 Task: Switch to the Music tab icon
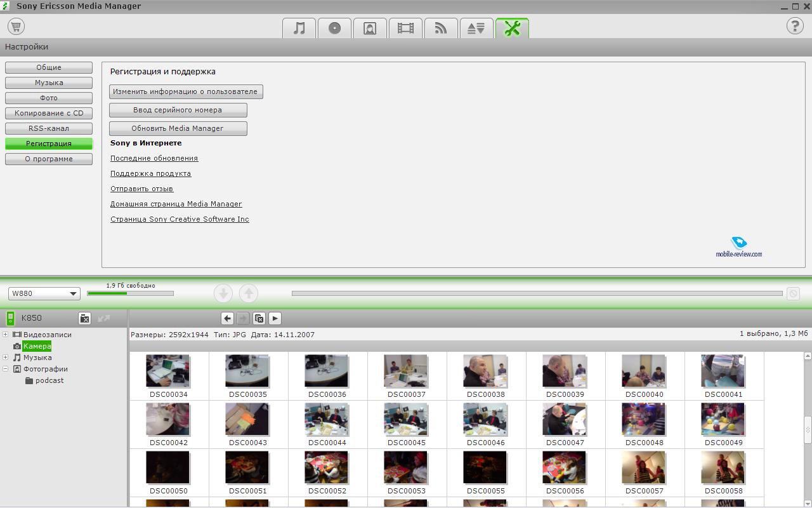299,28
